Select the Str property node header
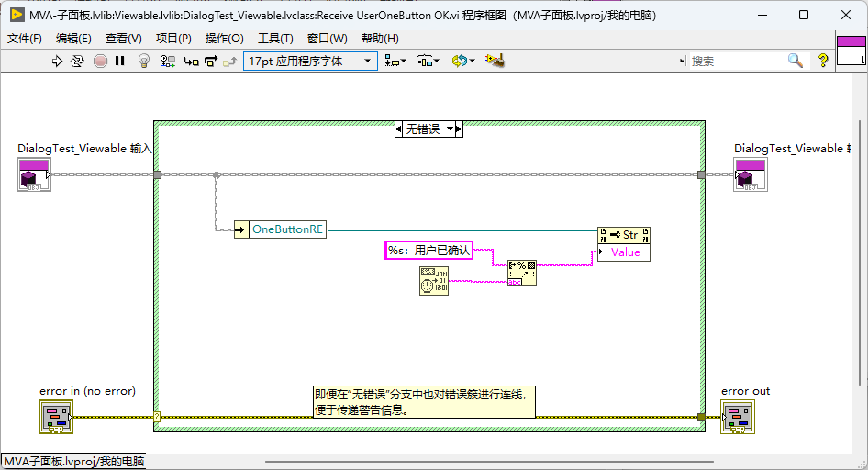Image resolution: width=868 pixels, height=470 pixels. pyautogui.click(x=624, y=235)
